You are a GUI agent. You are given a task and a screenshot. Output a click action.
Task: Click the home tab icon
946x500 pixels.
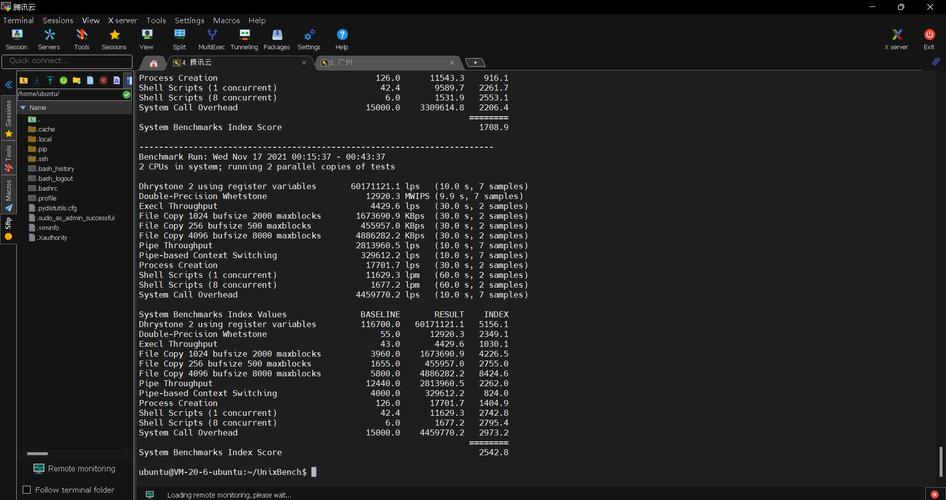tap(153, 63)
